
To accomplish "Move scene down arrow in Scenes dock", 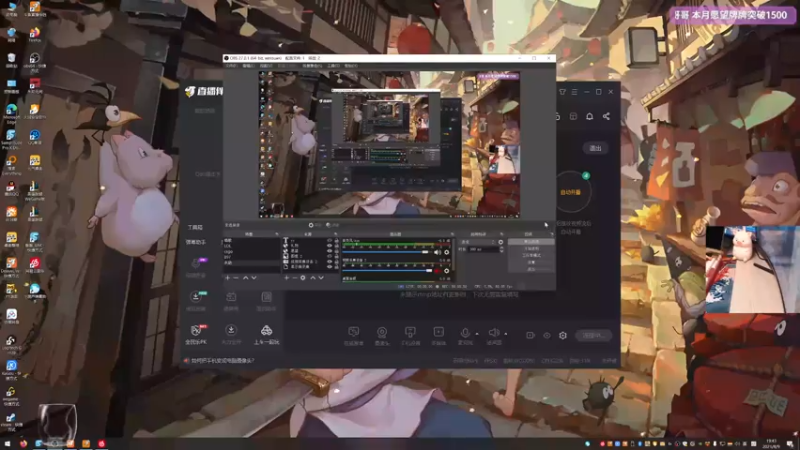I will (254, 278).
